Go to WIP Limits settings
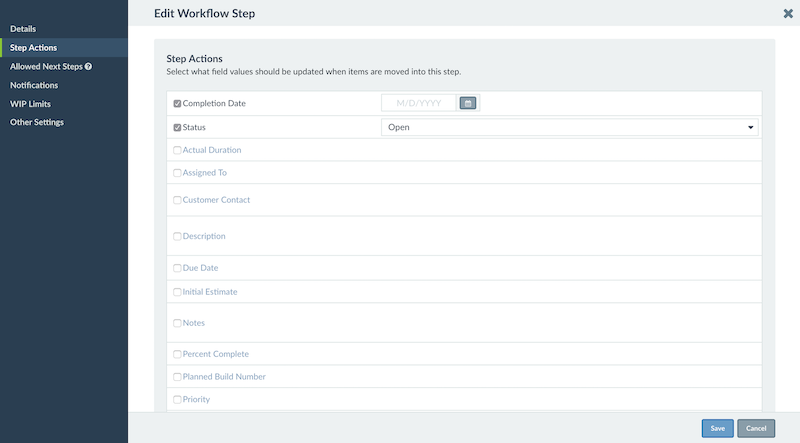Image resolution: width=800 pixels, height=443 pixels. [30, 104]
